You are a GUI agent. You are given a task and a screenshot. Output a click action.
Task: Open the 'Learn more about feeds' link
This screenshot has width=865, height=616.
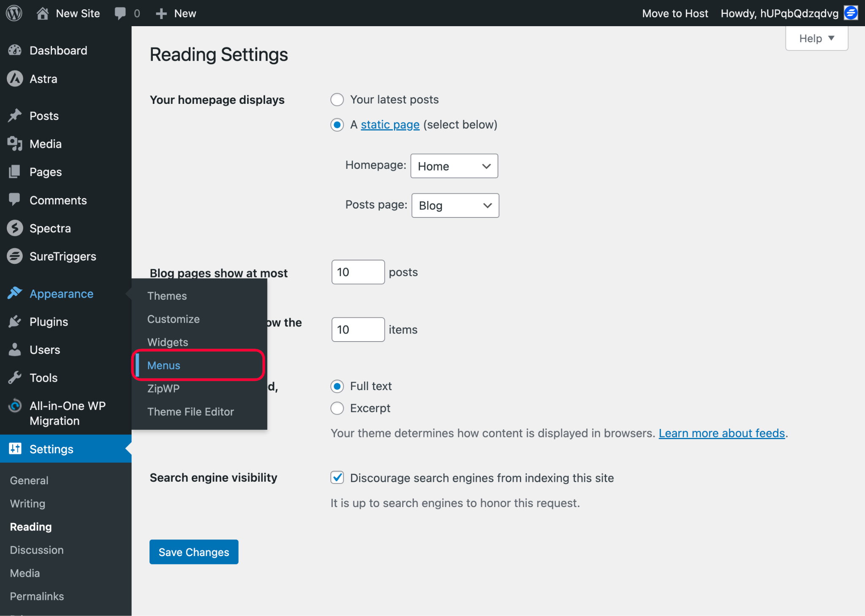click(x=721, y=433)
